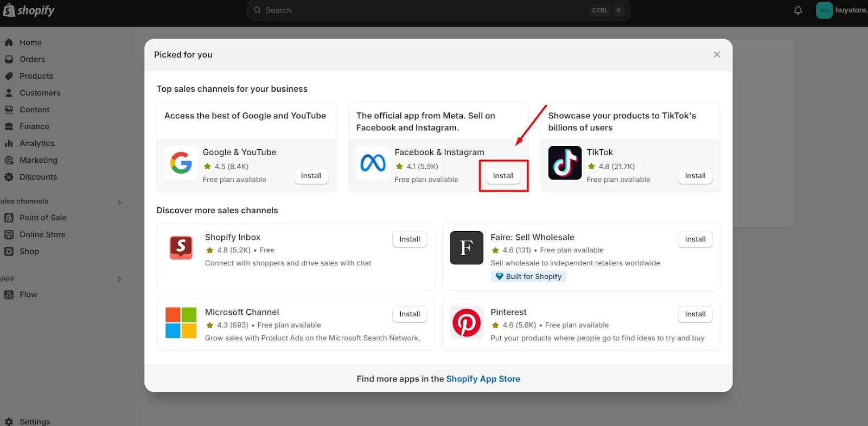Viewport: 868px width, 426px height.
Task: Click the search magnifier icon
Action: (258, 10)
